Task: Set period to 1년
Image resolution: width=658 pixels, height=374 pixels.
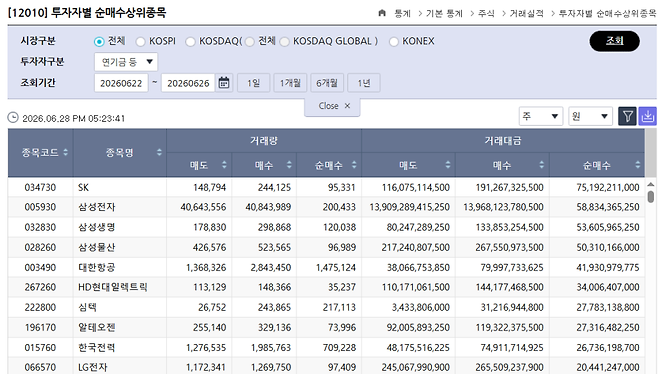Action: 364,83
